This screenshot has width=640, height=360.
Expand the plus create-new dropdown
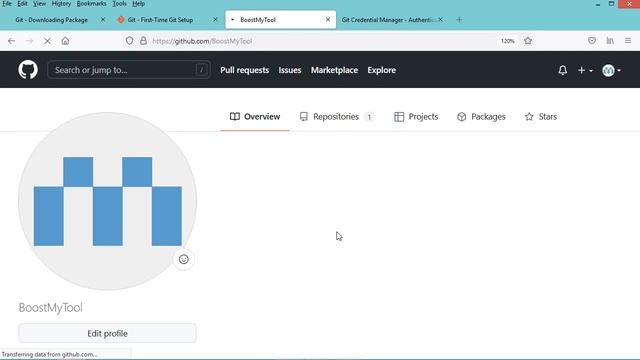585,70
